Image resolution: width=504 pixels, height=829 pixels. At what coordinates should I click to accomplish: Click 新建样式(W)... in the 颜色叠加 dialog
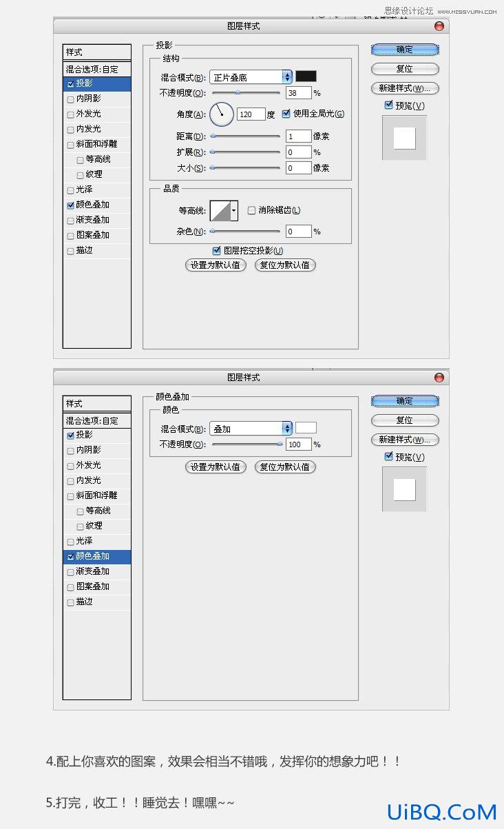(x=405, y=440)
